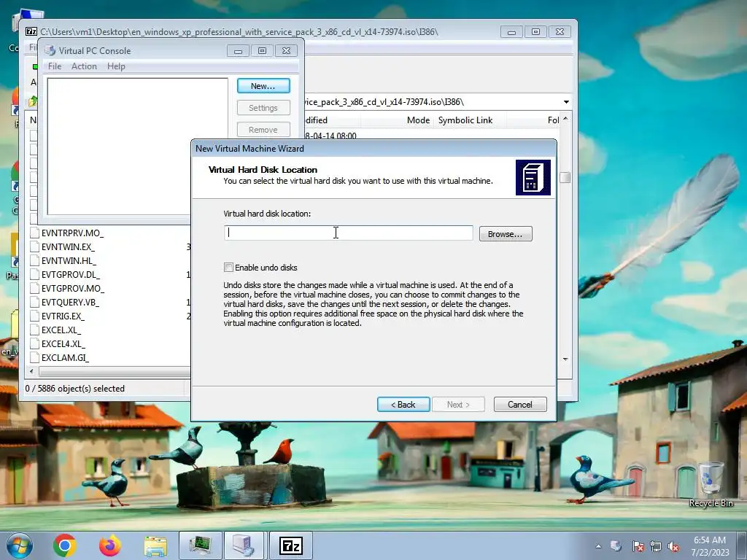Click the 7-Zip list scroll-down arrow
747x560 pixels.
[565, 359]
